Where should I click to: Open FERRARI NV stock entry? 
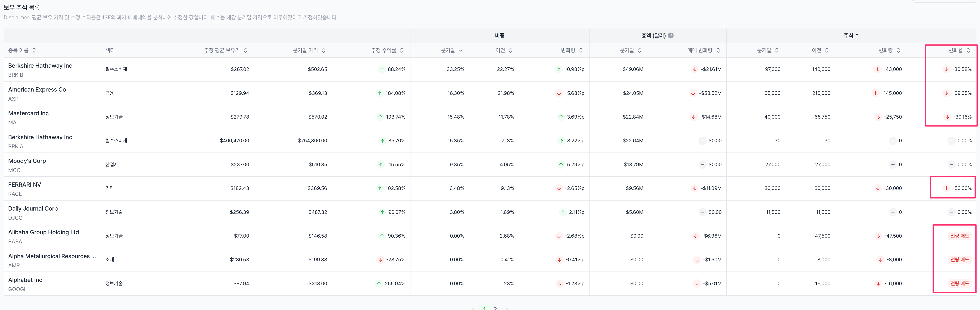coord(24,185)
